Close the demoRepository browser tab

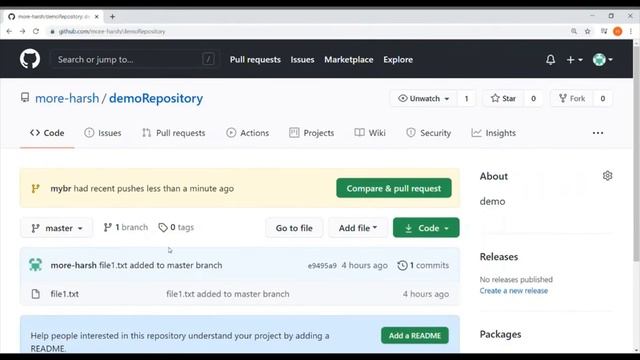[x=97, y=17]
